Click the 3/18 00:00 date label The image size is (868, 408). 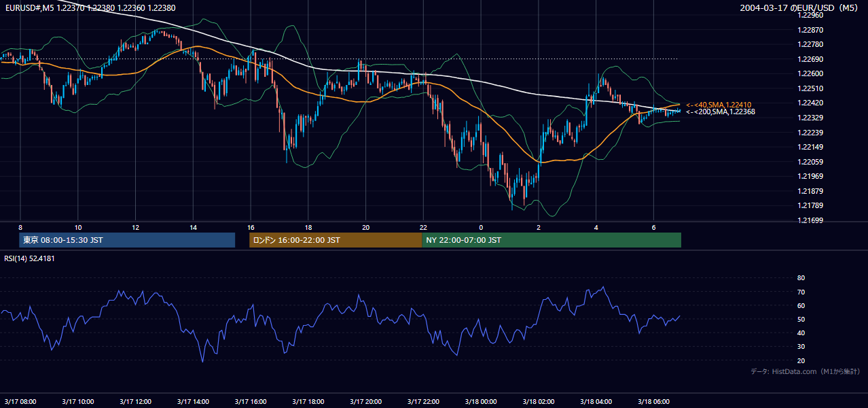point(481,401)
